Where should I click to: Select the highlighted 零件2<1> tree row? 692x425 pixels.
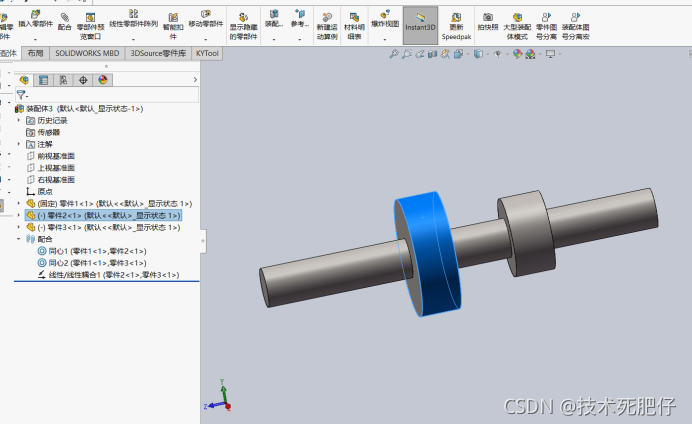point(103,215)
